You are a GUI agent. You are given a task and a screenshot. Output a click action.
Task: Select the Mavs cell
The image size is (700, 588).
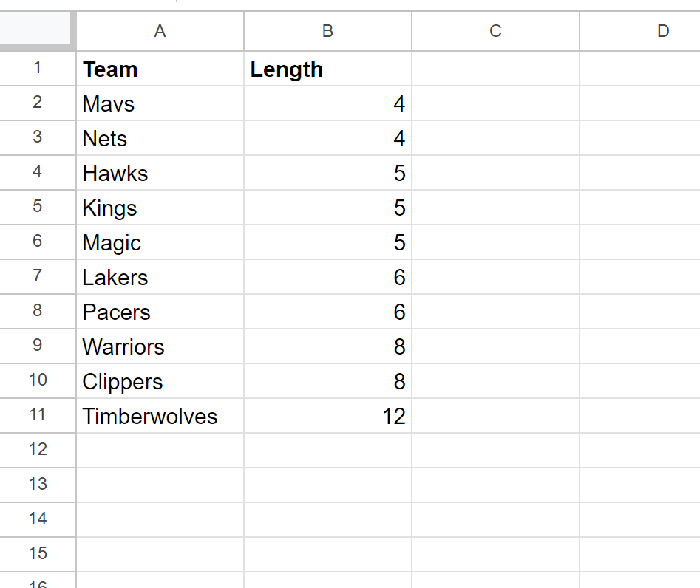tap(160, 103)
